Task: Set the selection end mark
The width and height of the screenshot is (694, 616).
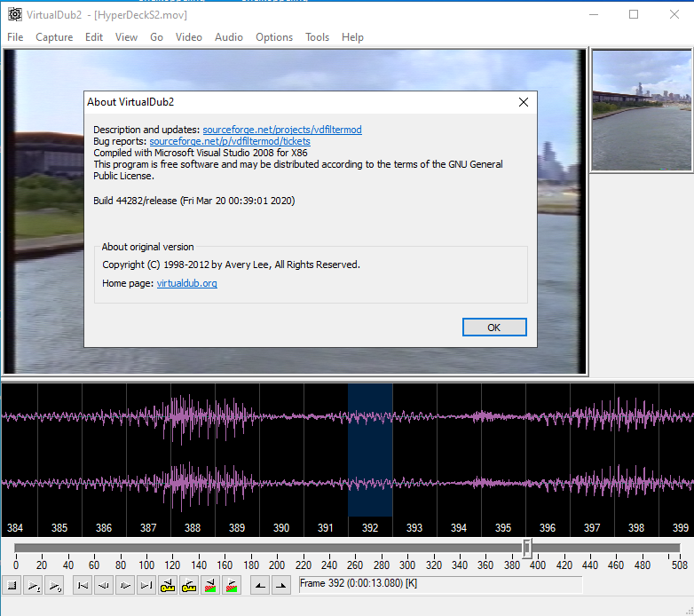Action: 280,585
